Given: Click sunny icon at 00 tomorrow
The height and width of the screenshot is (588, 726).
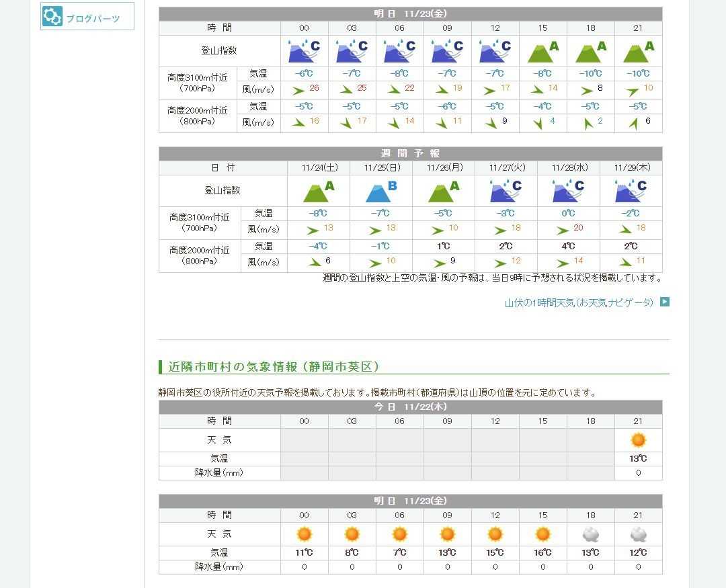Looking at the screenshot, I should click(304, 534).
